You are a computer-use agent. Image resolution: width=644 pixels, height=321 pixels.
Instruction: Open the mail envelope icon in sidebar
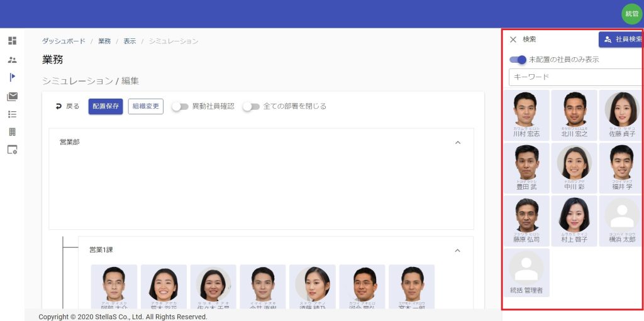pos(12,96)
